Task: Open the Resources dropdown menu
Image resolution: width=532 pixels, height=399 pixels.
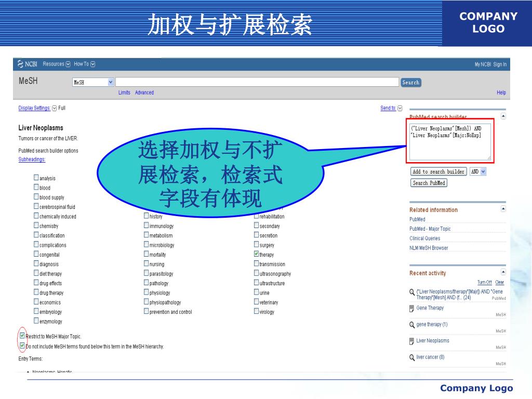Action: (x=56, y=64)
